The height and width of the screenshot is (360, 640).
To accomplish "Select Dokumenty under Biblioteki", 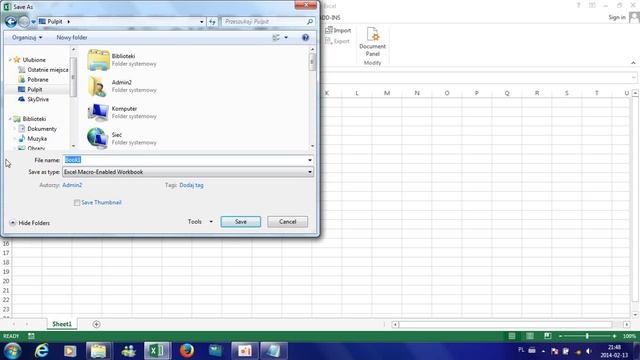I will [x=38, y=129].
